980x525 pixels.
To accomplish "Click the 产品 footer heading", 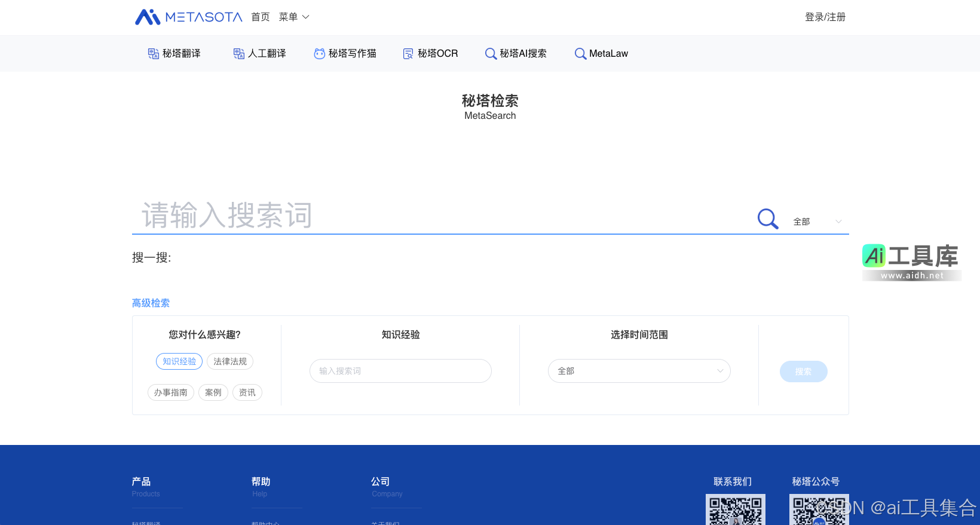I will 141,481.
